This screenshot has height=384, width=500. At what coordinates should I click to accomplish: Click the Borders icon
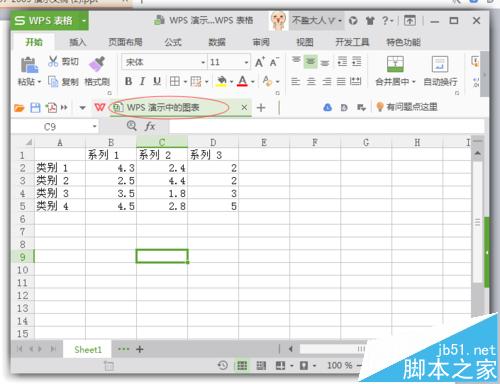point(175,81)
